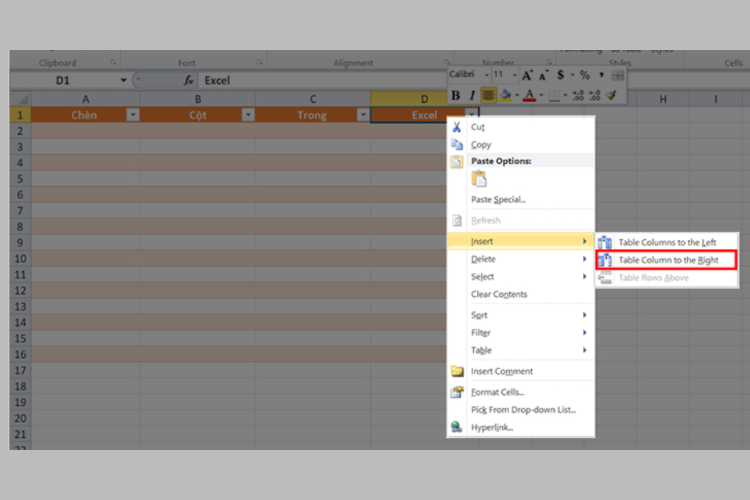Open filter dropdown for Chèn column
750x500 pixels.
coord(132,115)
